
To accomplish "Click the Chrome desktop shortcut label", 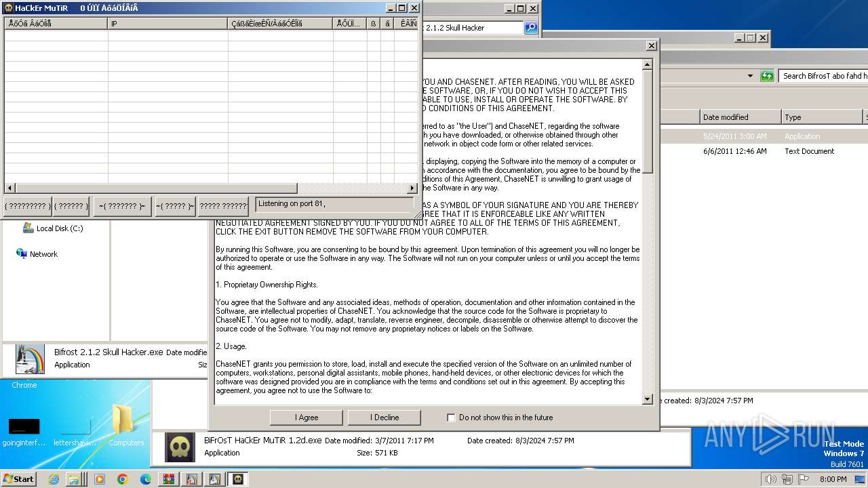I will (24, 385).
